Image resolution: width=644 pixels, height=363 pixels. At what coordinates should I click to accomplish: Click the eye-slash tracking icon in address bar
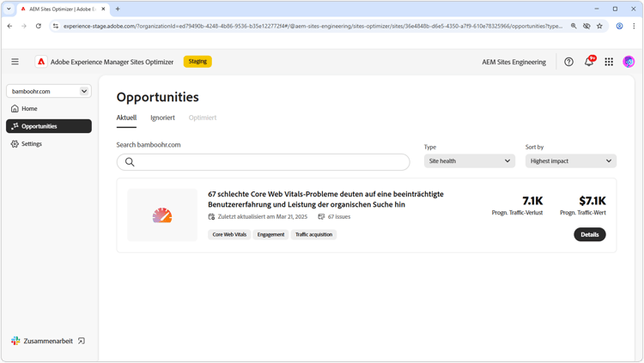(586, 26)
